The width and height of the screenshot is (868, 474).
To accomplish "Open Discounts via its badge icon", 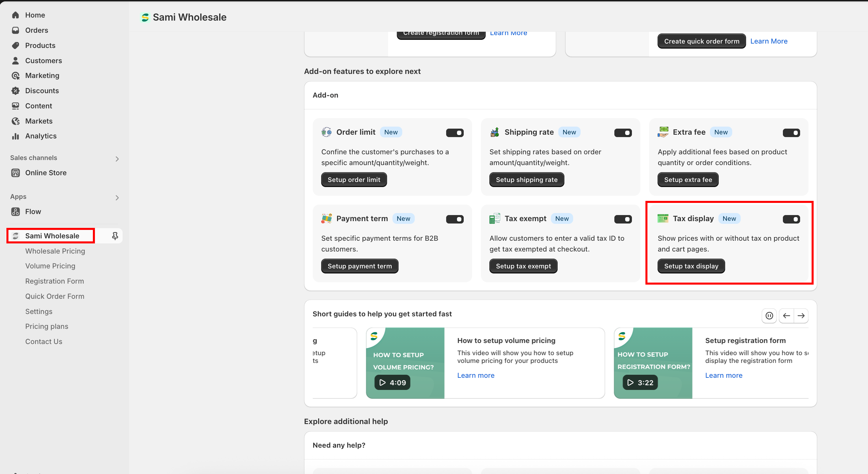I will tap(16, 91).
